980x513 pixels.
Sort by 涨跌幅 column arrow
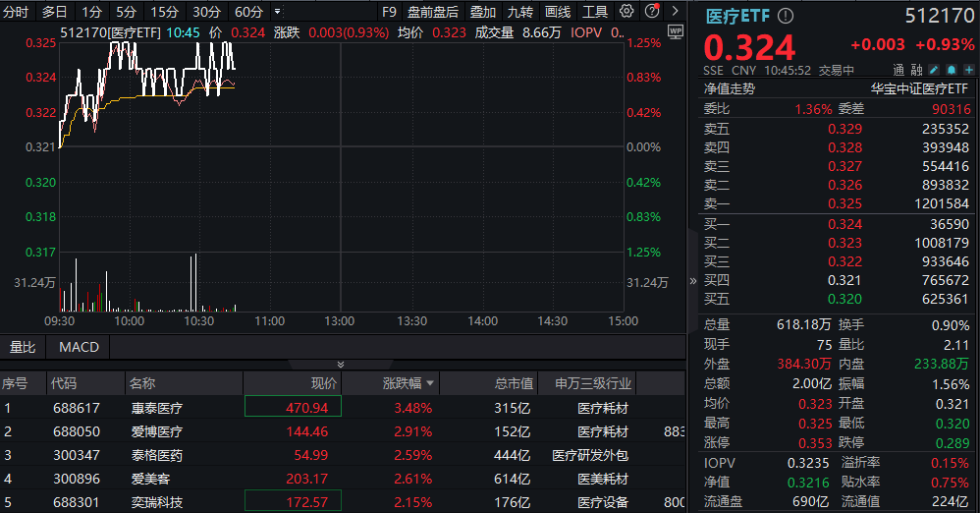click(x=429, y=383)
